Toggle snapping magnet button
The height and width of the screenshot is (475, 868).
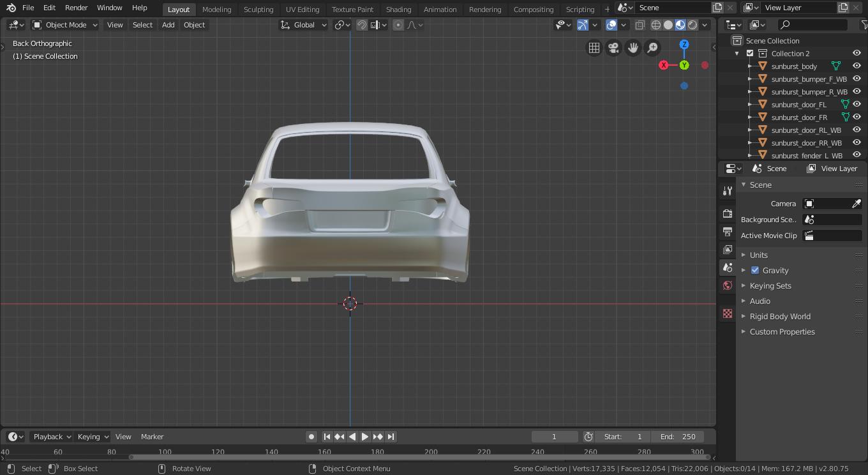click(362, 25)
